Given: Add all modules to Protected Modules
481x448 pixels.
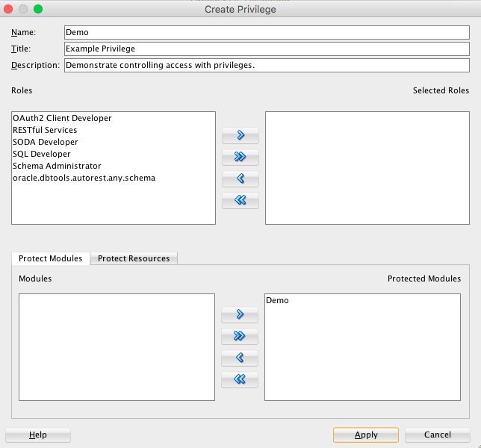Looking at the screenshot, I should coord(240,337).
